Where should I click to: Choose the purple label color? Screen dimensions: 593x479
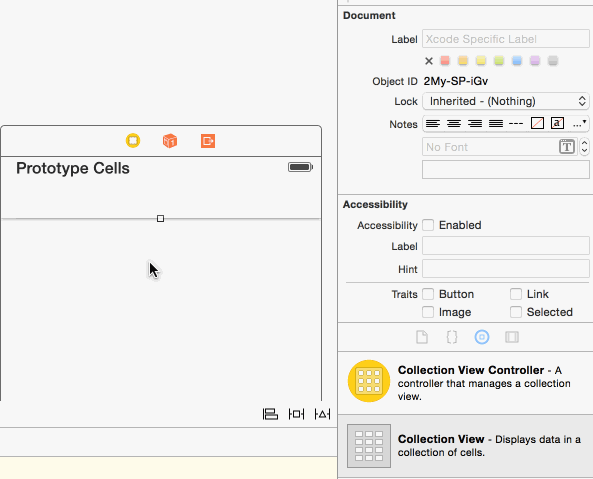pyautogui.click(x=535, y=60)
